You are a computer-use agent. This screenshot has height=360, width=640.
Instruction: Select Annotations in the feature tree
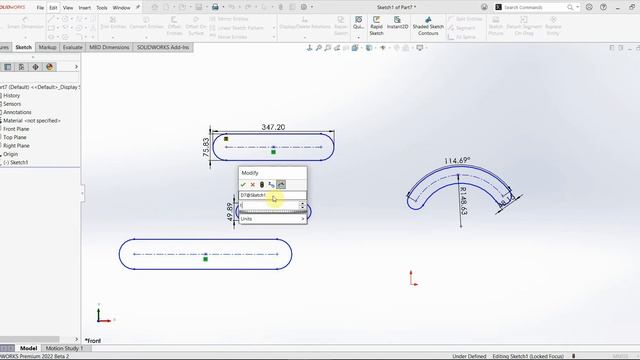click(17, 112)
